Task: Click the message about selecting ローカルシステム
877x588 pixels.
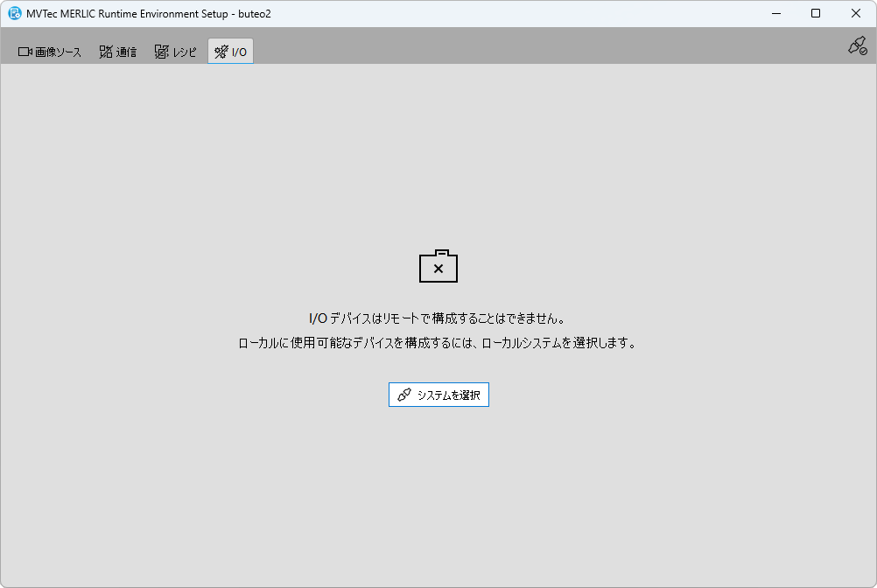Action: [438, 343]
